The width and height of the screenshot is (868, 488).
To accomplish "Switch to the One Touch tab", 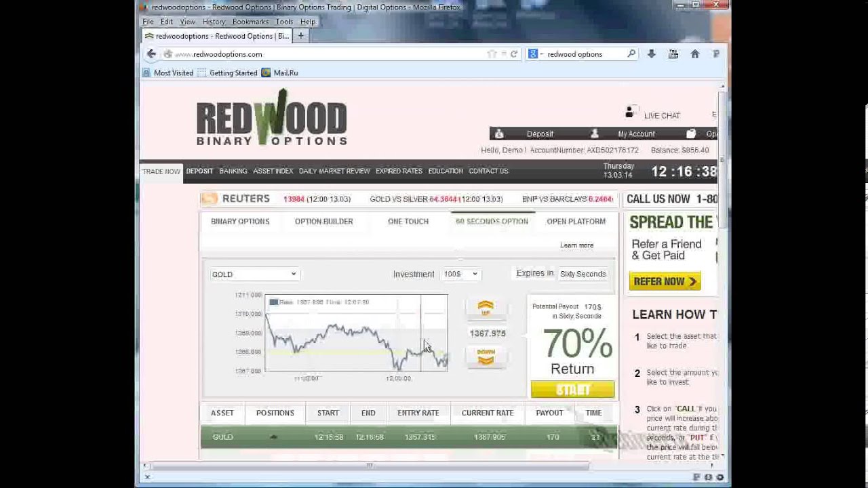I will 408,222.
